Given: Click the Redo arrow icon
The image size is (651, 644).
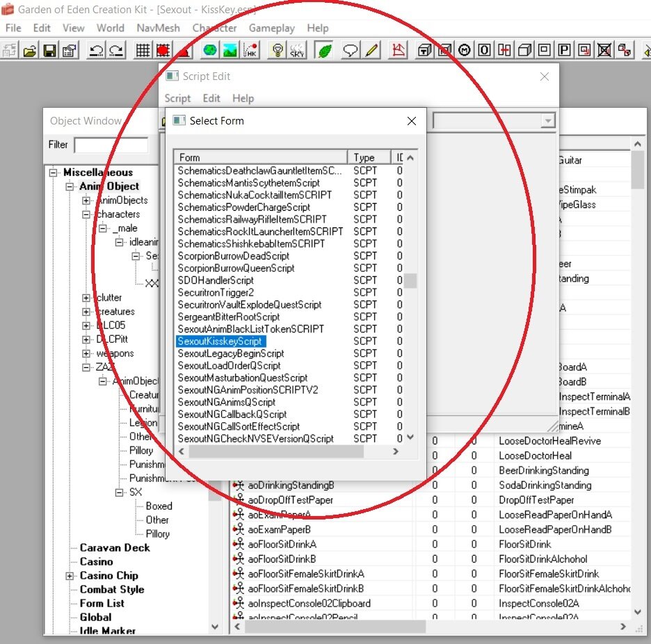Looking at the screenshot, I should (116, 51).
